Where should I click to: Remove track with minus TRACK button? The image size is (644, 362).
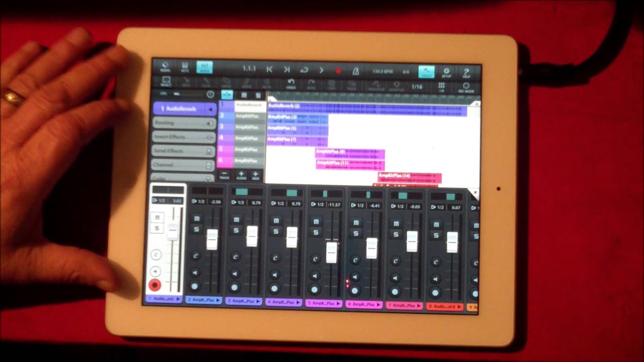point(224,175)
